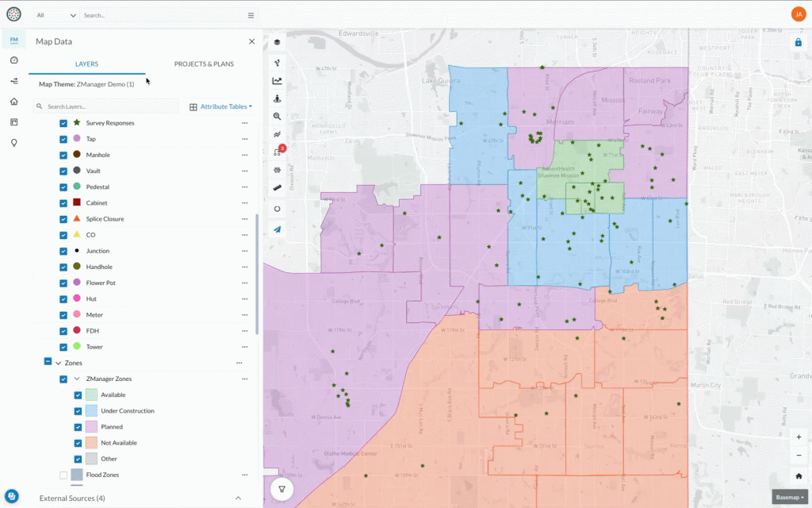This screenshot has height=508, width=812.
Task: Disable the Under Construction zone layer
Action: 77,410
